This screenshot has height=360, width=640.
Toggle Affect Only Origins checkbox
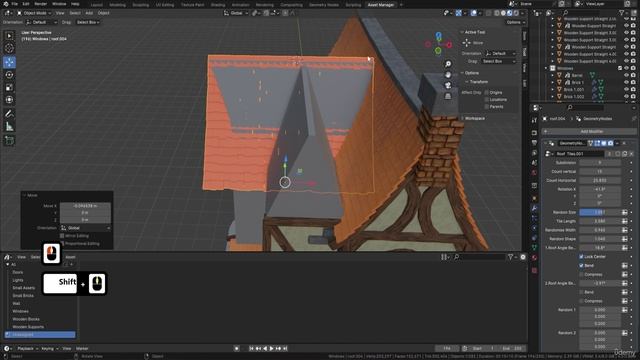[x=487, y=93]
